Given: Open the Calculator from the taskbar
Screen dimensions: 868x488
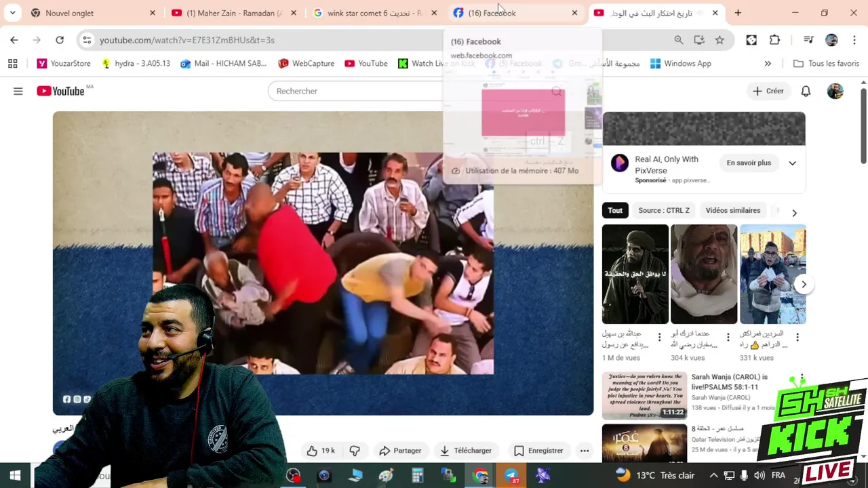Looking at the screenshot, I should pyautogui.click(x=417, y=476).
